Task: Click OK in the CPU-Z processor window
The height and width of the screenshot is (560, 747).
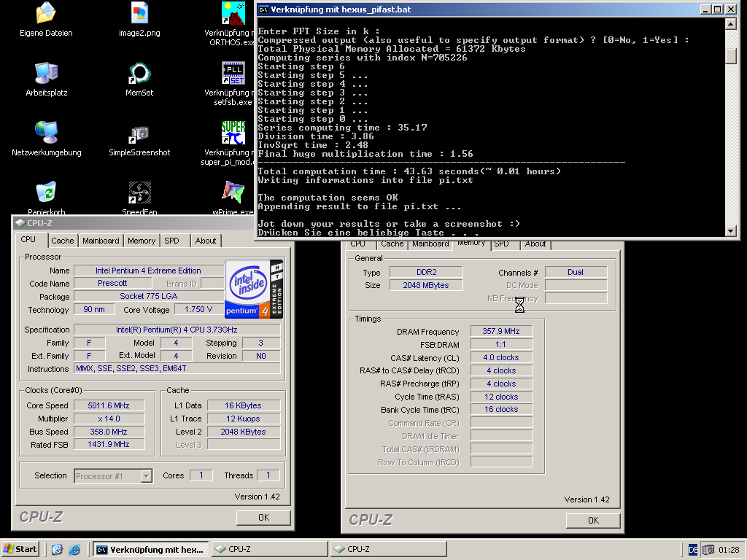Action: click(263, 518)
